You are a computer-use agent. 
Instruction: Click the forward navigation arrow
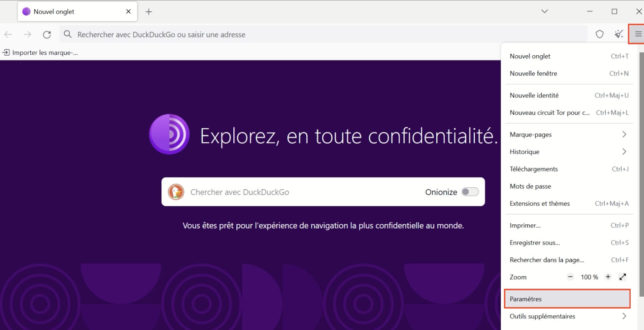point(27,34)
